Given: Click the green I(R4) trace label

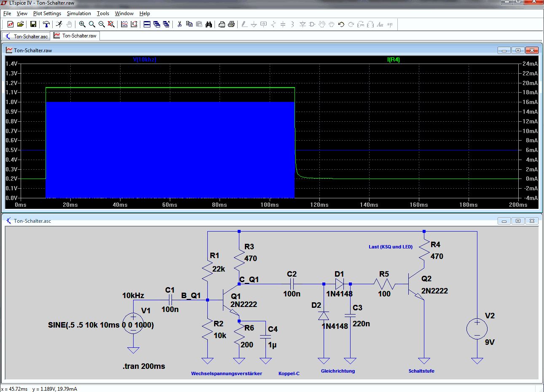Looking at the screenshot, I should [393, 60].
